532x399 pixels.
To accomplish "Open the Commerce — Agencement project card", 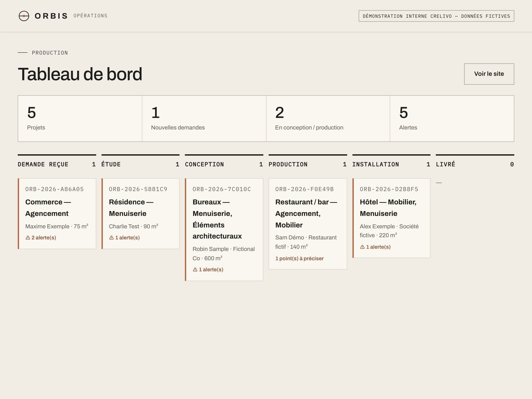I will 57,213.
